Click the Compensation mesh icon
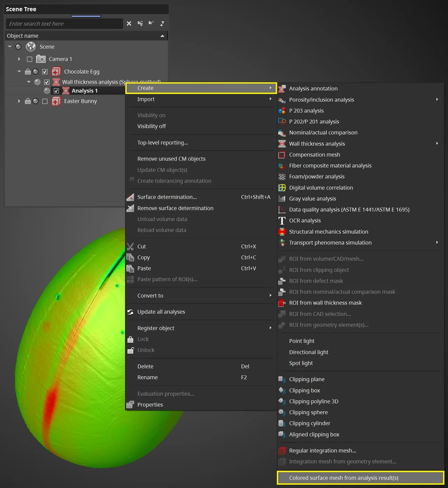Image resolution: width=448 pixels, height=488 pixels. point(282,154)
